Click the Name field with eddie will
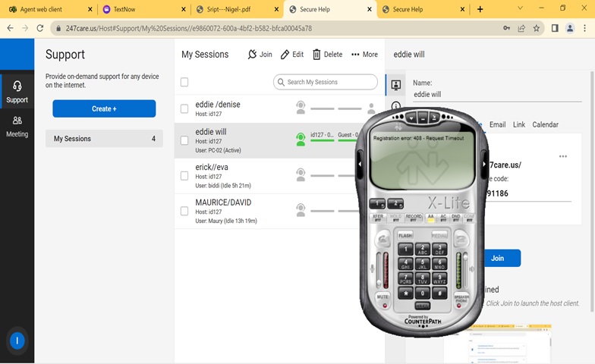 tap(497, 94)
